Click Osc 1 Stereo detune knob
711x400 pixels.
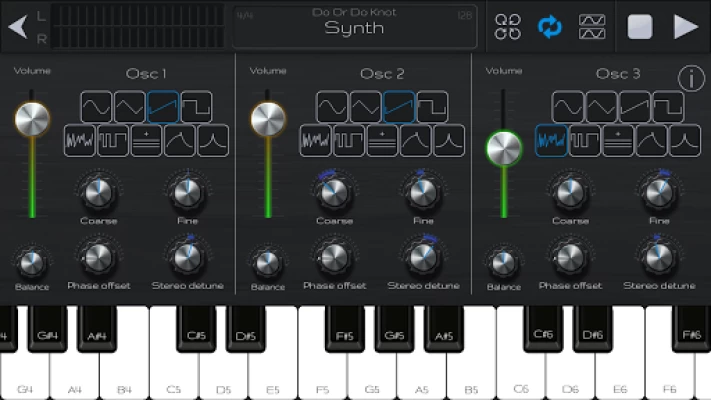(x=188, y=258)
